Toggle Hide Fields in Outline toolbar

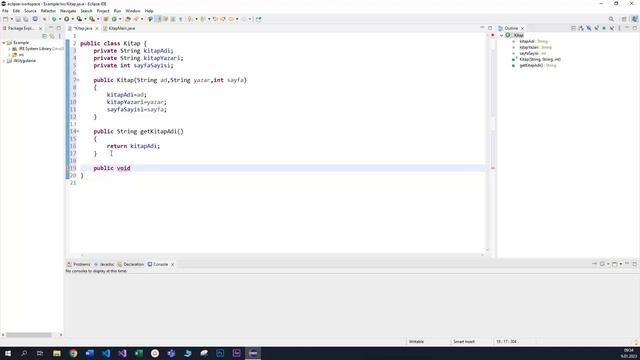(589, 28)
